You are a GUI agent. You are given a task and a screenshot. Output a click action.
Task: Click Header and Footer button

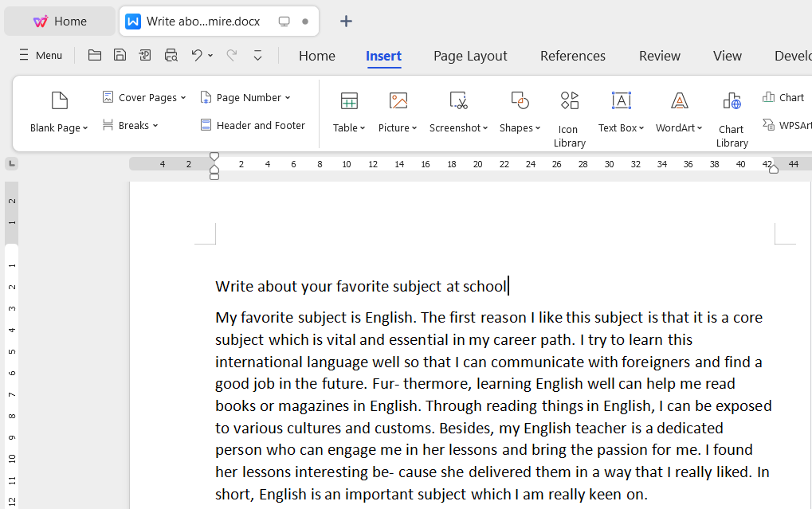click(253, 125)
